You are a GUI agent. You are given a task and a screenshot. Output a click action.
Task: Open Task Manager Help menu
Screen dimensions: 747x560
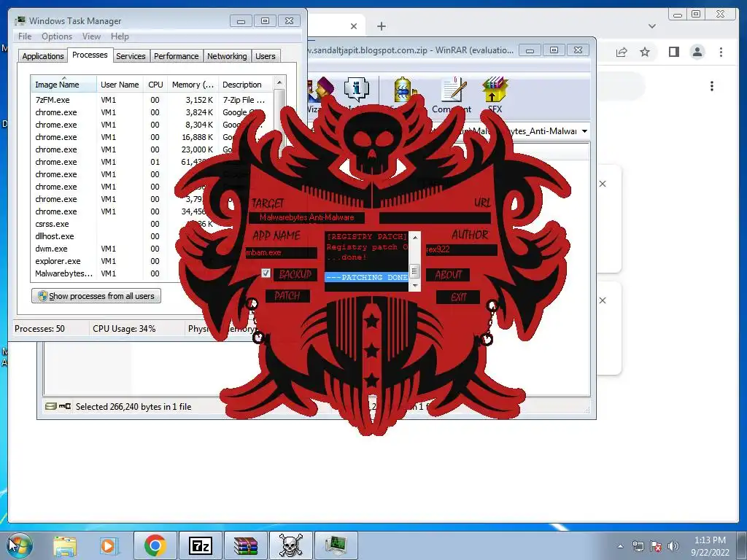[120, 36]
